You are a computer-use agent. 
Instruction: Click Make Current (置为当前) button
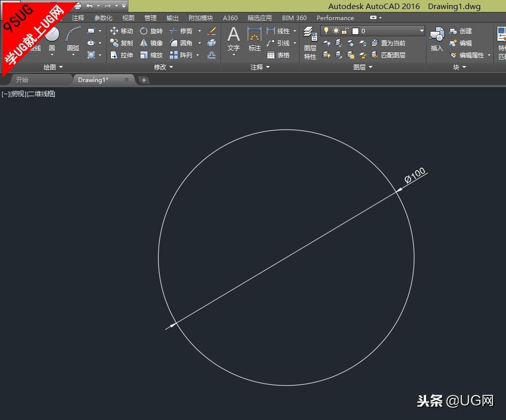pyautogui.click(x=388, y=43)
